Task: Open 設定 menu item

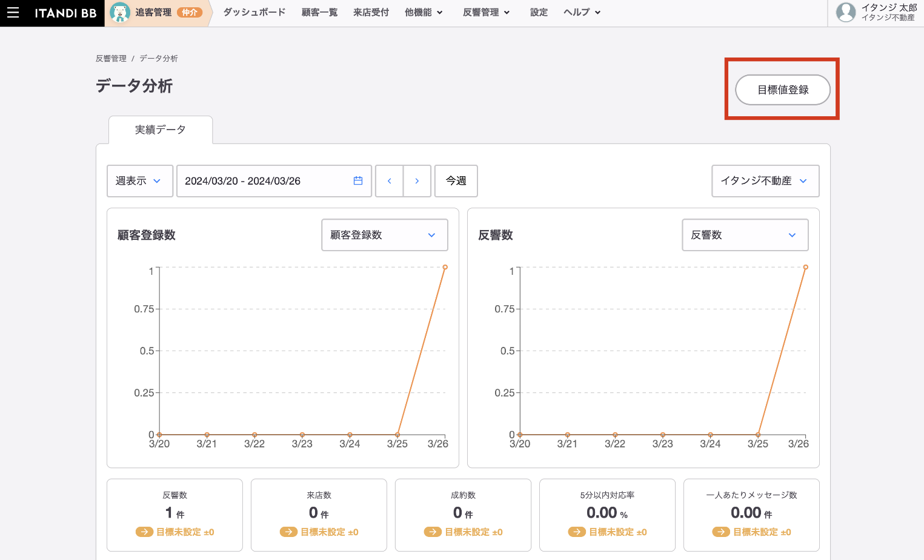Action: tap(539, 13)
